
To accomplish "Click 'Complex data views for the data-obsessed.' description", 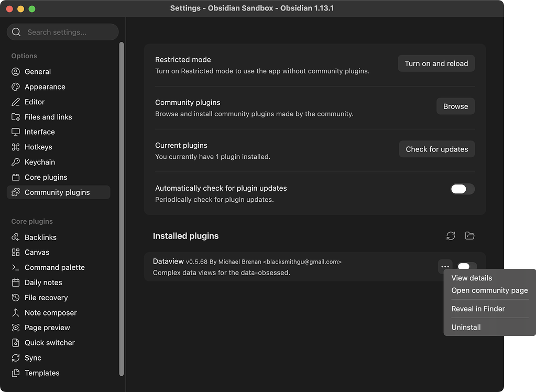I will pos(222,273).
